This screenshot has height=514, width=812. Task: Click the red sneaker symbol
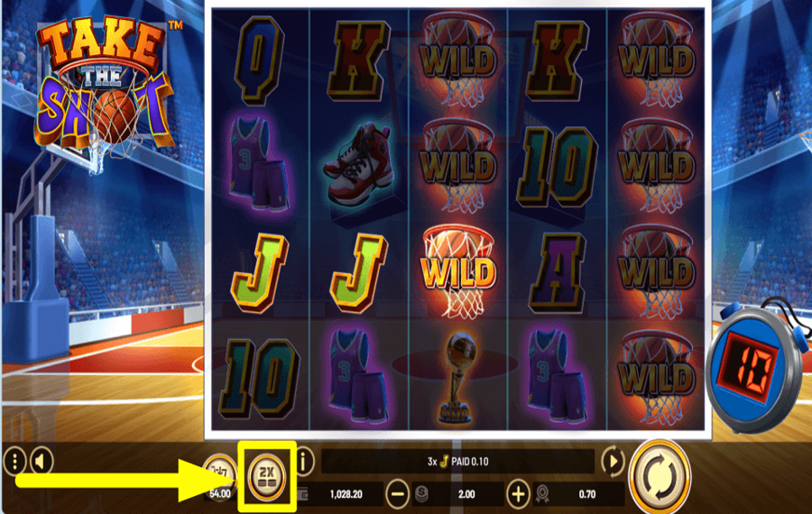coord(359,165)
